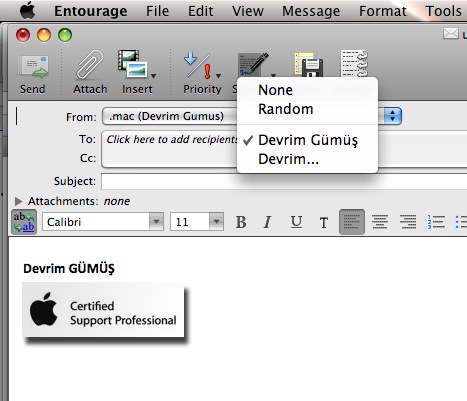Click the Send toolbar icon
The height and width of the screenshot is (401, 467).
(x=33, y=67)
